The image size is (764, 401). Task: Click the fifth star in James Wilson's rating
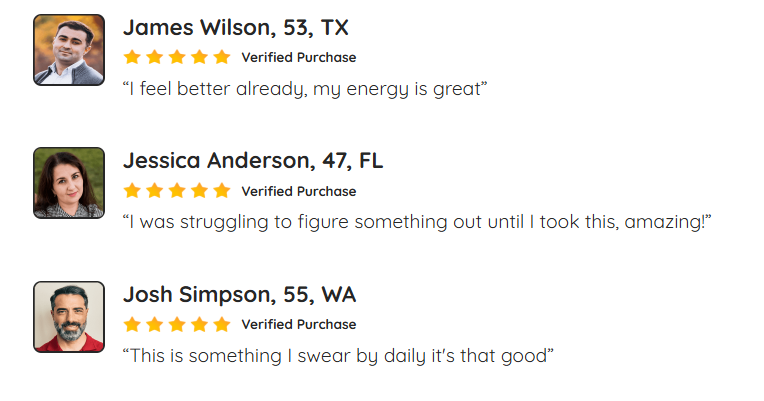pyautogui.click(x=221, y=57)
